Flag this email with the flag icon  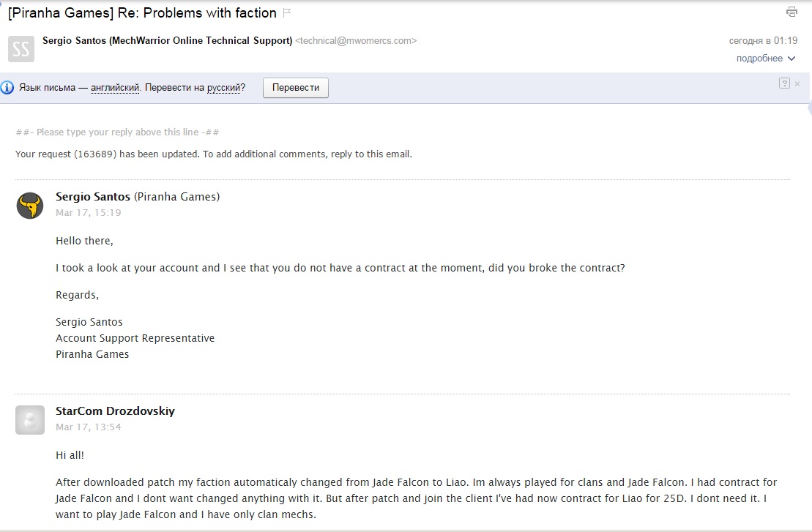point(287,12)
